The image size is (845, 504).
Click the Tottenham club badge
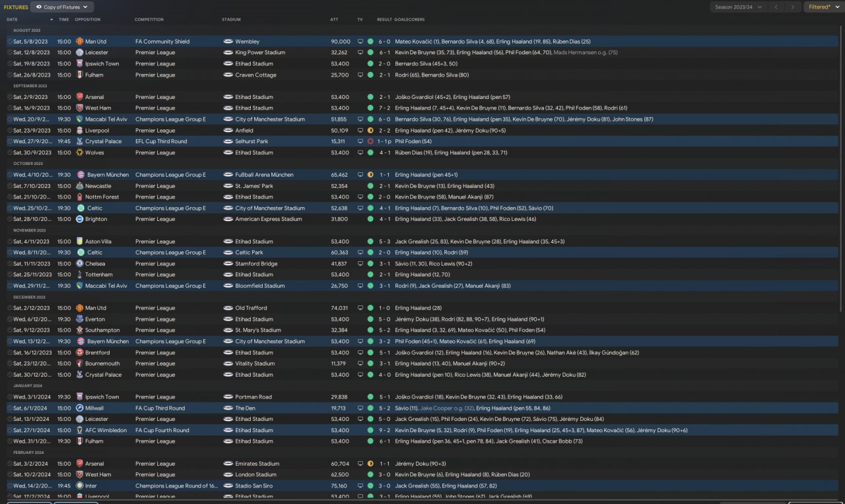coord(79,274)
